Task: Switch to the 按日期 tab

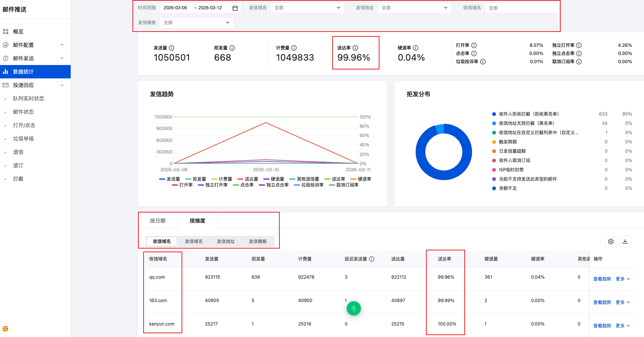Action: [158, 221]
